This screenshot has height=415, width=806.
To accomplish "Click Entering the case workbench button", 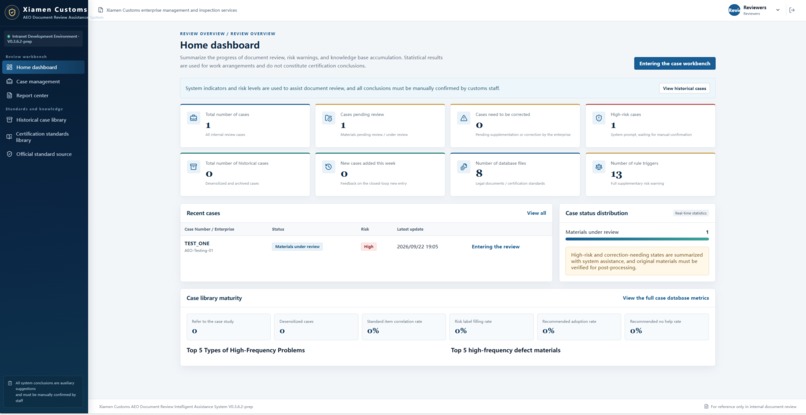I will click(x=674, y=63).
